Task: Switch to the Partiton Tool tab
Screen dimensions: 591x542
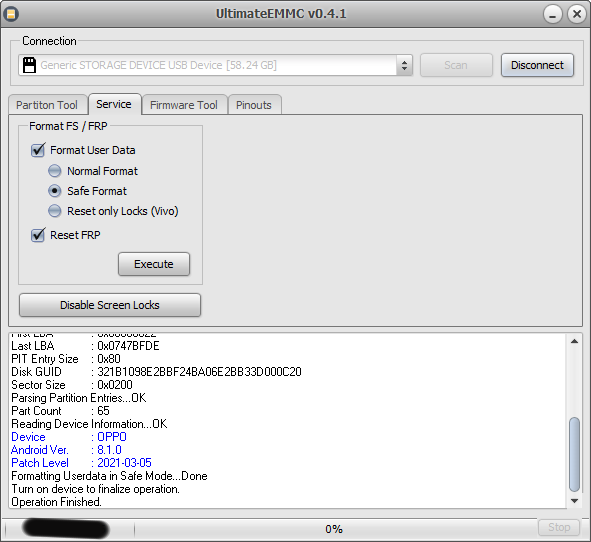Action: point(47,105)
